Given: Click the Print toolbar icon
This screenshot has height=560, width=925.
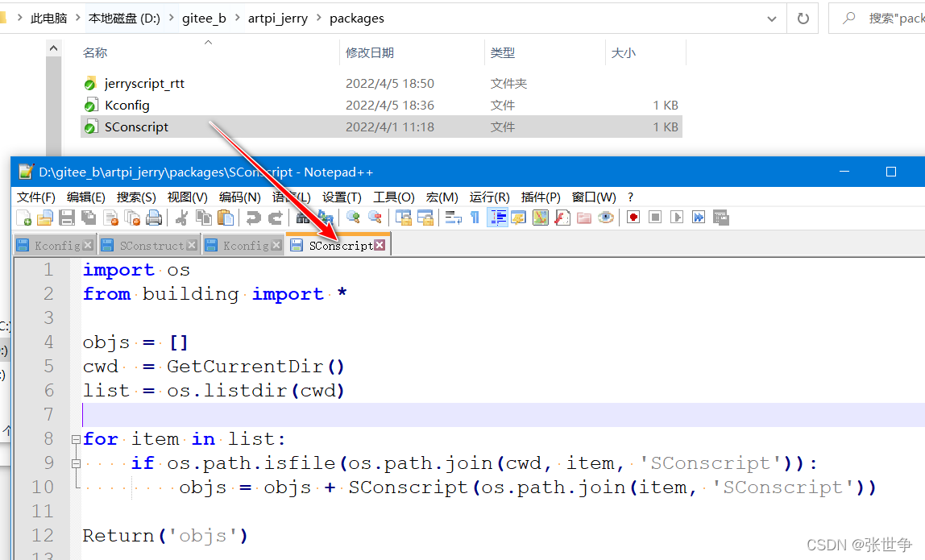Looking at the screenshot, I should tap(154, 218).
